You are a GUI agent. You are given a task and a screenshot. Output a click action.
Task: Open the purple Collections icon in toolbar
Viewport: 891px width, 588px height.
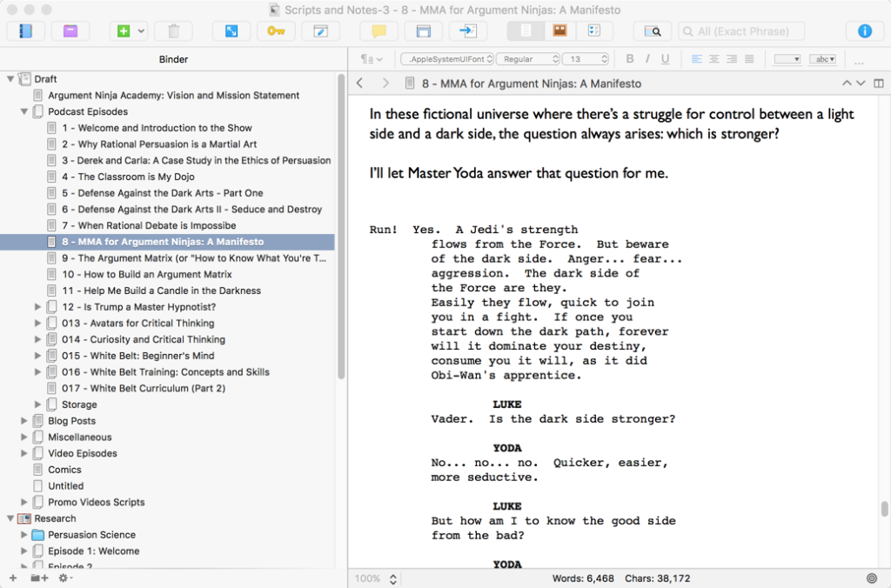click(70, 31)
